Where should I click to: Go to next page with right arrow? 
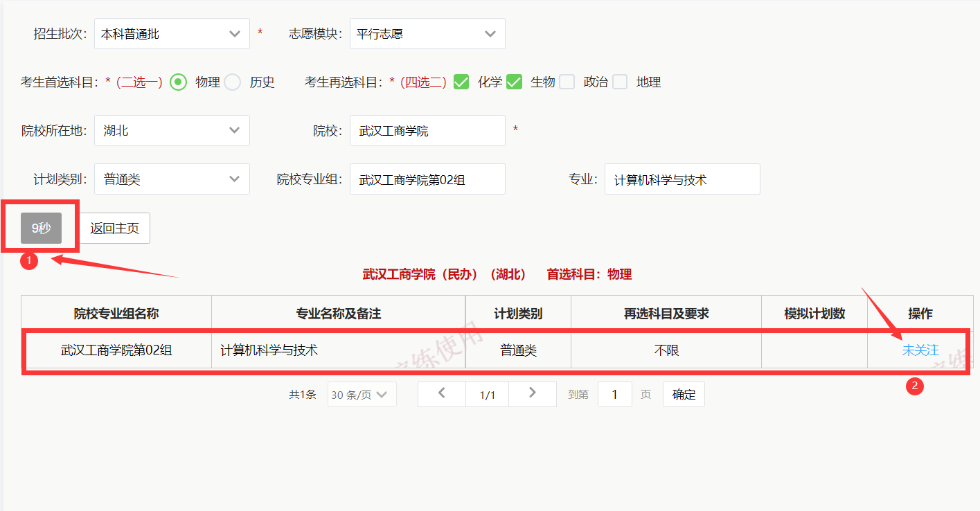tap(532, 393)
